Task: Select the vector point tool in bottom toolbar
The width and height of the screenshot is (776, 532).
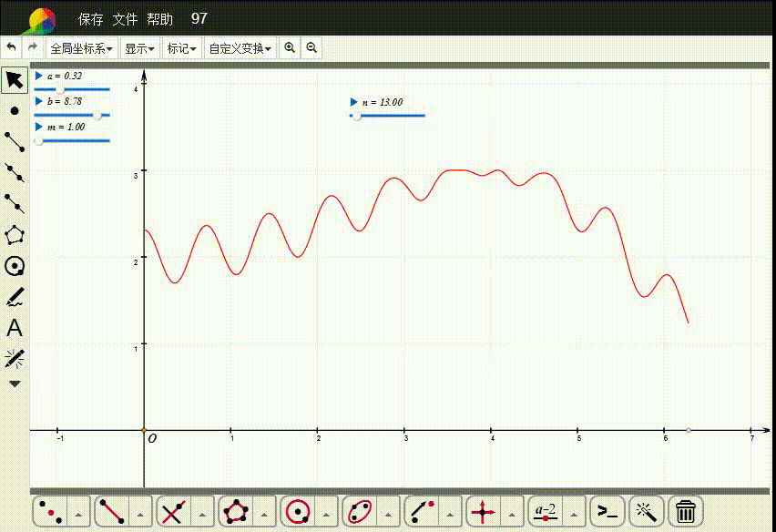Action: 422,512
